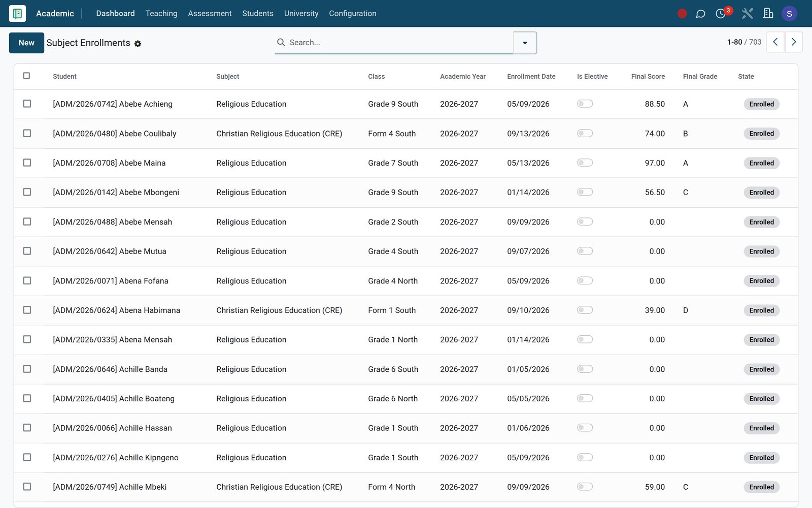Click the 1-80 / 703 pager counter
812x508 pixels.
744,42
